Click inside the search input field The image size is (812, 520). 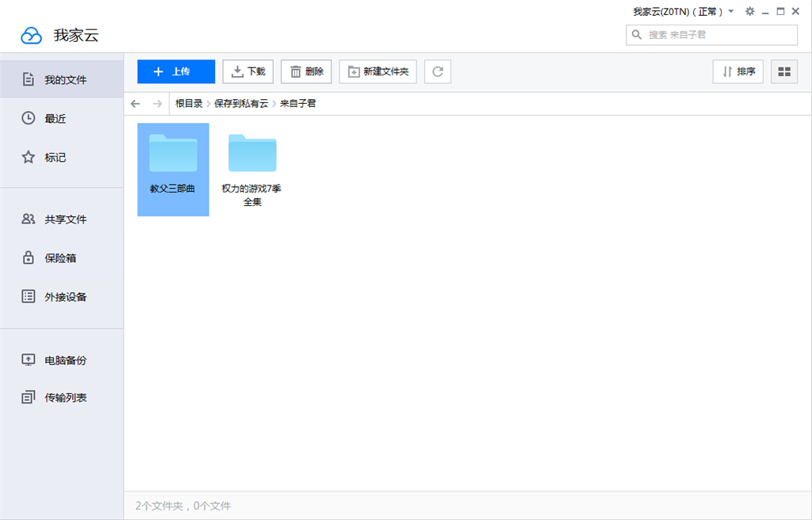tap(711, 35)
